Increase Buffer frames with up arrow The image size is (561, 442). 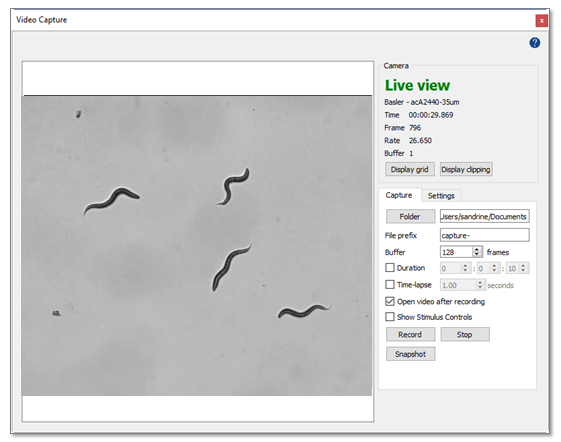click(x=477, y=249)
